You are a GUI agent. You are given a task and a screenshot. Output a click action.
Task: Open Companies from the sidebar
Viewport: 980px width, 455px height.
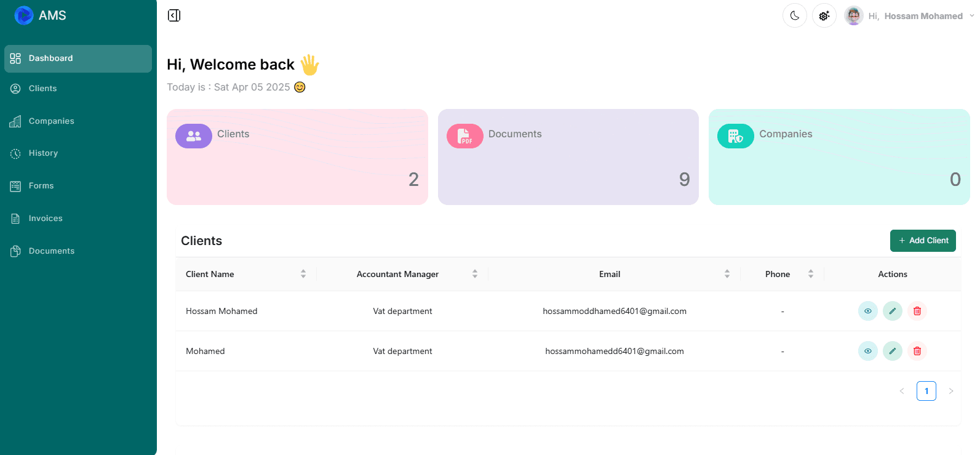pos(78,121)
